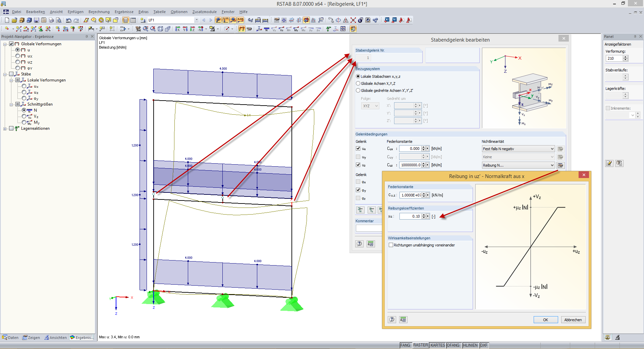Select Lokale Stabachsen x,y,z radio
The image size is (644, 349).
pyautogui.click(x=358, y=76)
